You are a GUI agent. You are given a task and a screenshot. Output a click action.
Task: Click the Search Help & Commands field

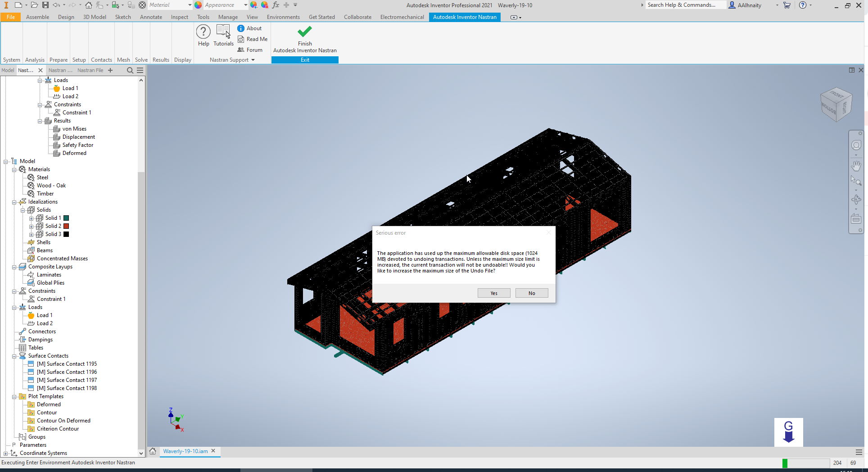point(686,5)
